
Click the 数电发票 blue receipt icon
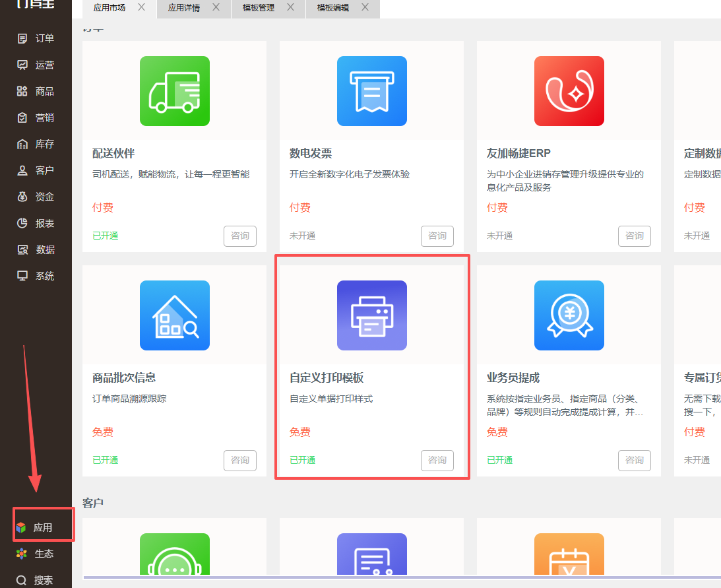(372, 91)
